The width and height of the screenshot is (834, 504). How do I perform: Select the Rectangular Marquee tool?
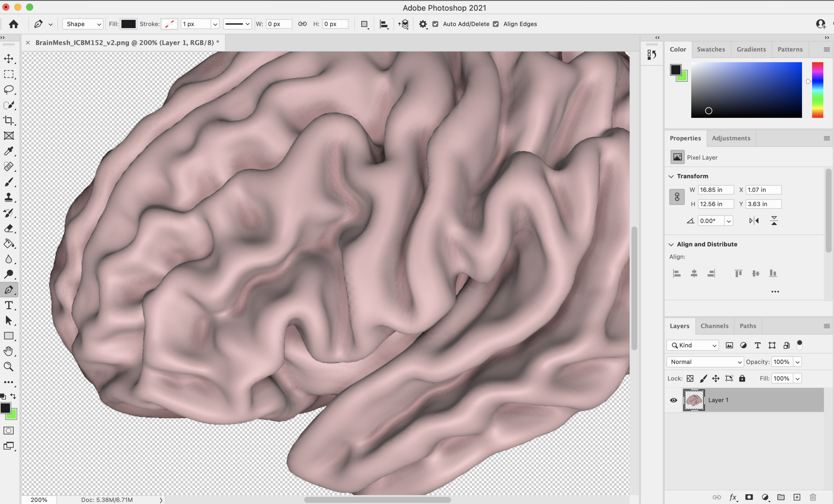pyautogui.click(x=9, y=74)
